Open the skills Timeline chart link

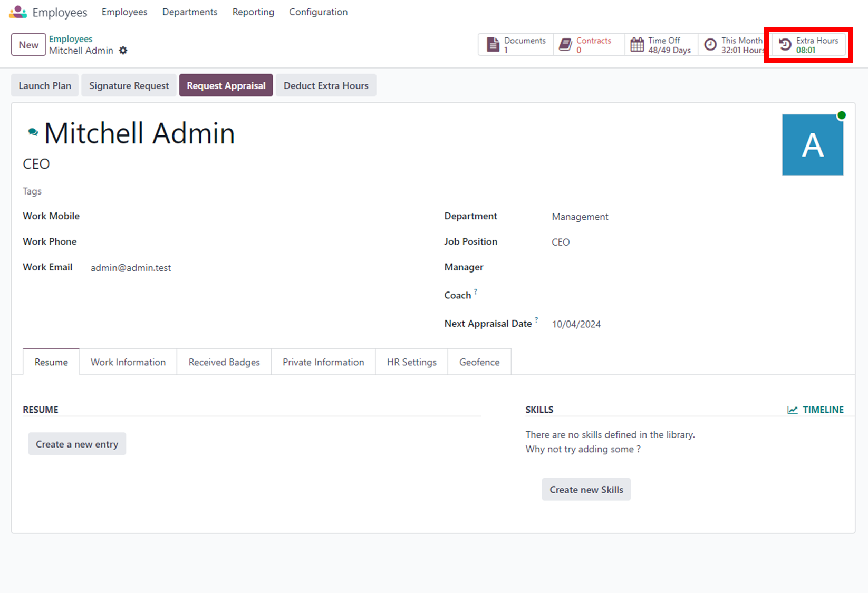pos(815,410)
